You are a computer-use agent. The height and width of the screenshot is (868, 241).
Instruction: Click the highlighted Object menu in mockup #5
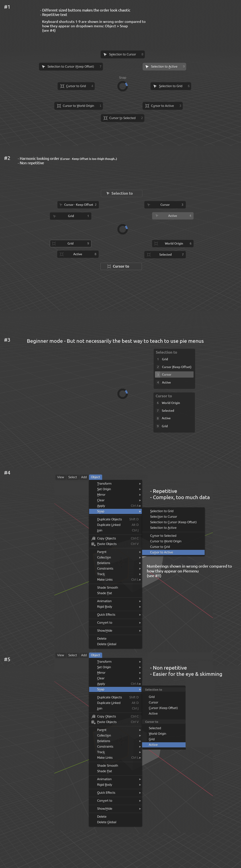point(95,655)
